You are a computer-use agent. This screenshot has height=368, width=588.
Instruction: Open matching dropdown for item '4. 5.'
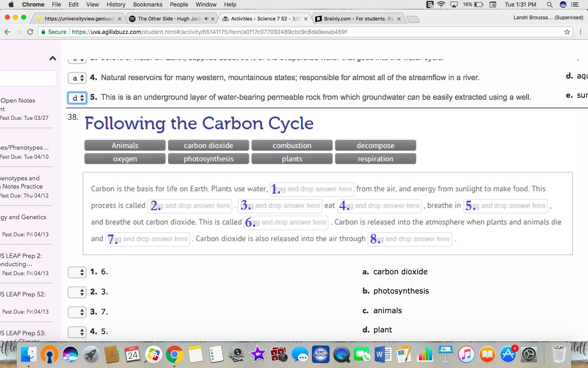(x=77, y=332)
